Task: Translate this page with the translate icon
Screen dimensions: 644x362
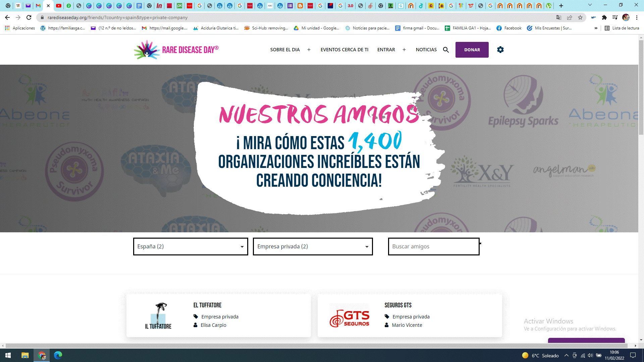Action: click(559, 17)
